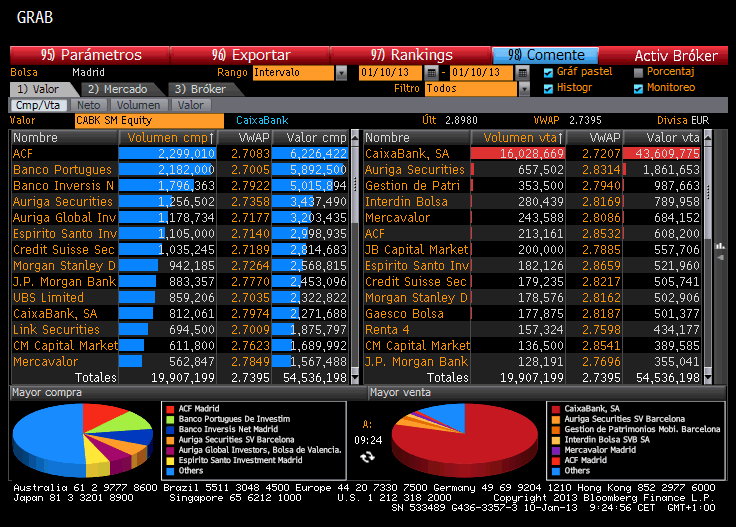Viewport: 736px width, 527px height.
Task: Click 98) Comente button
Action: point(545,55)
